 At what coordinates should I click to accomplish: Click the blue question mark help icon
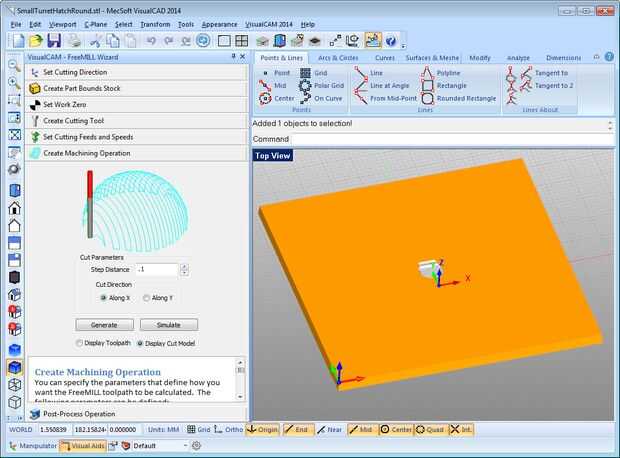(391, 40)
